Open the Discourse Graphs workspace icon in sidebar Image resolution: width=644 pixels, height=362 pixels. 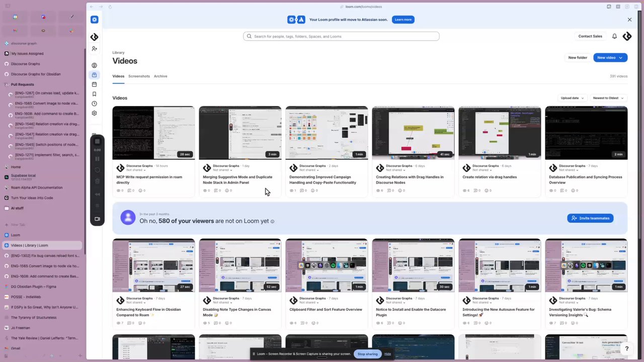tap(94, 37)
